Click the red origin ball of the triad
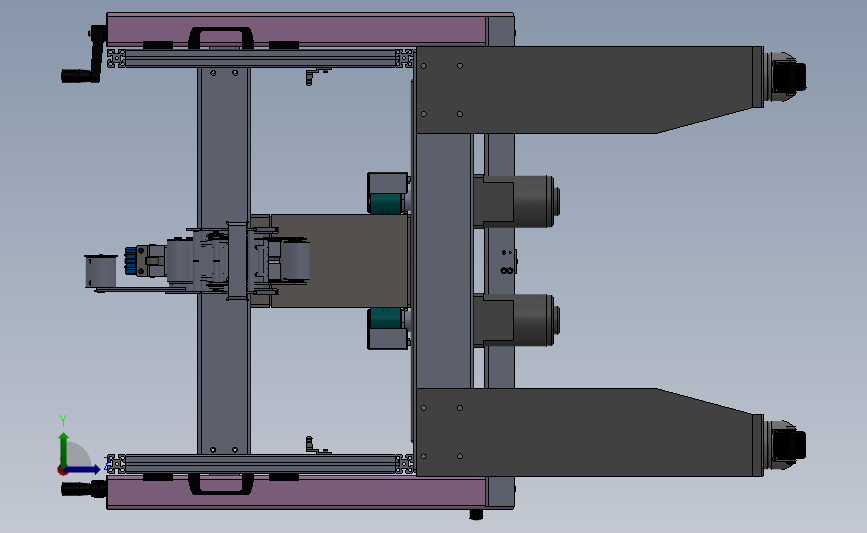 (x=62, y=470)
